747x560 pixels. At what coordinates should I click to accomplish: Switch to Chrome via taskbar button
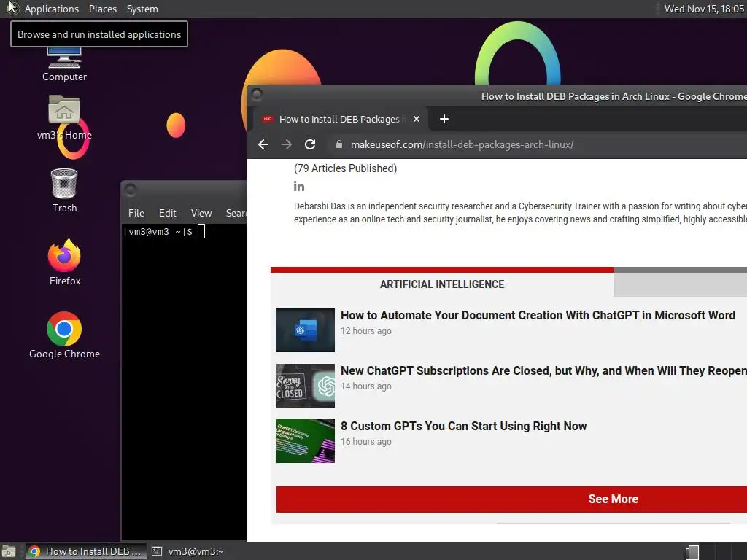coord(85,551)
